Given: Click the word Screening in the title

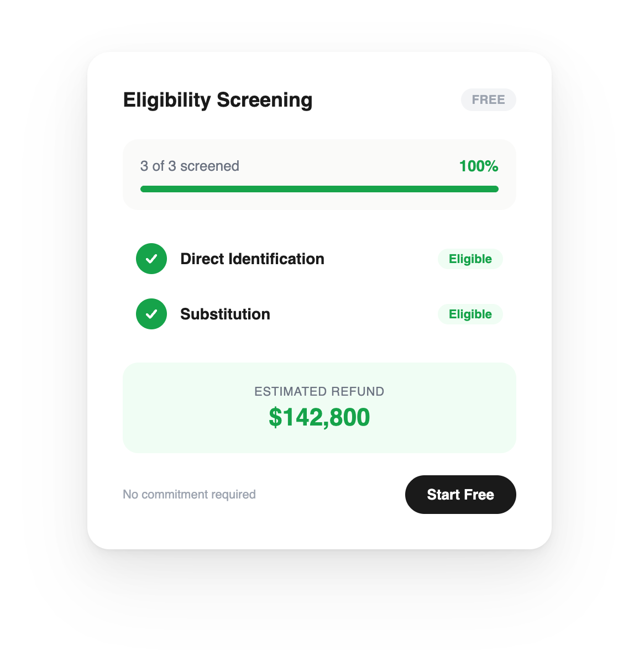Looking at the screenshot, I should 265,100.
